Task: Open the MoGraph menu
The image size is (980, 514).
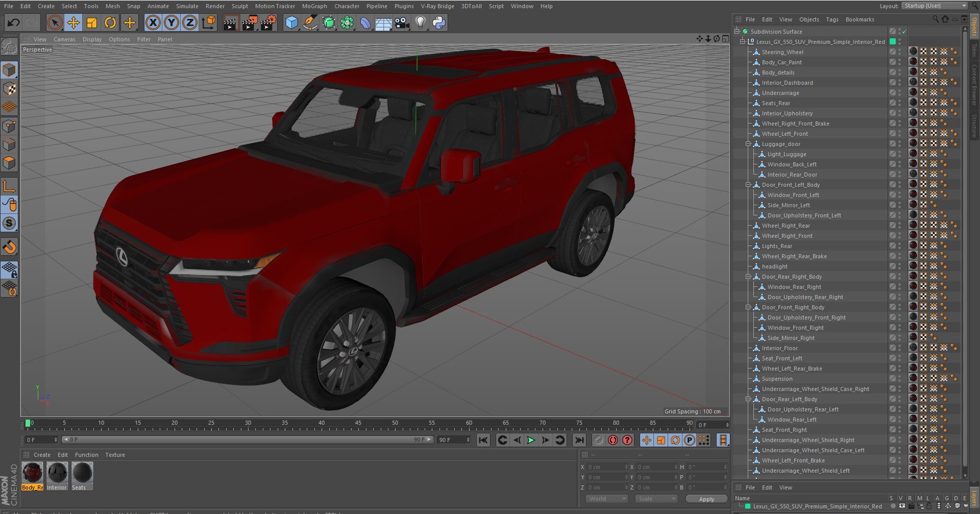Action: (x=314, y=6)
